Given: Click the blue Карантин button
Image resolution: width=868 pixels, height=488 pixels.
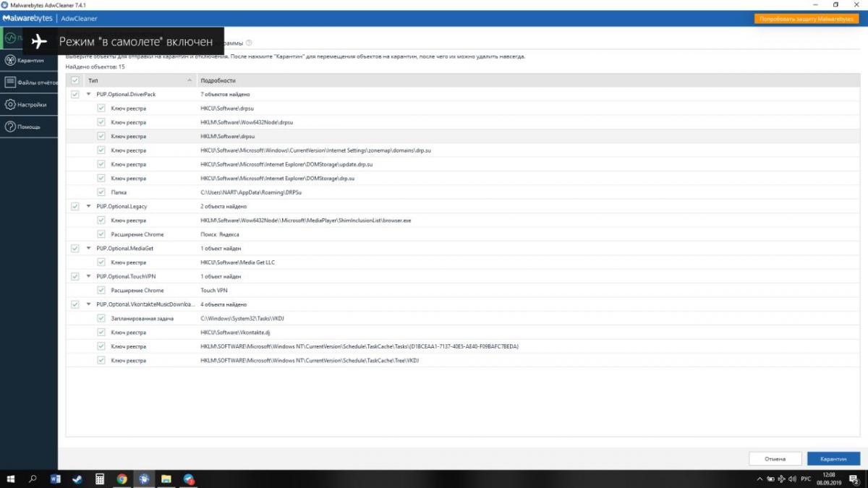Looking at the screenshot, I should tap(833, 459).
